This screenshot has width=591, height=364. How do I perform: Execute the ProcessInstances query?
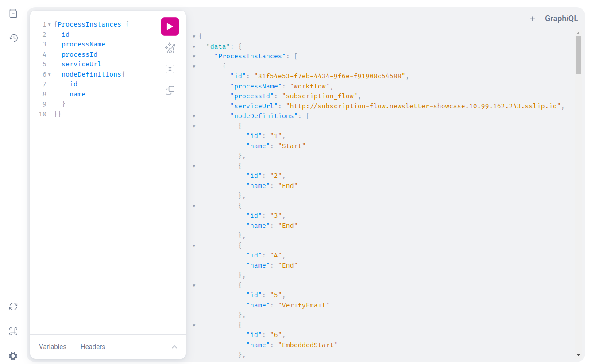tap(170, 27)
